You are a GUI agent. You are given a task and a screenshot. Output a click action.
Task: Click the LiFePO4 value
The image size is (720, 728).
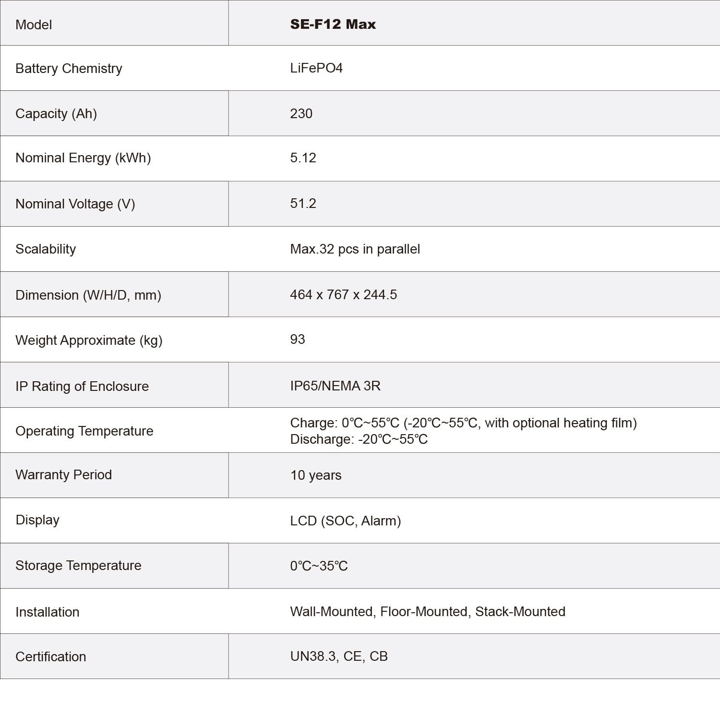pyautogui.click(x=316, y=68)
